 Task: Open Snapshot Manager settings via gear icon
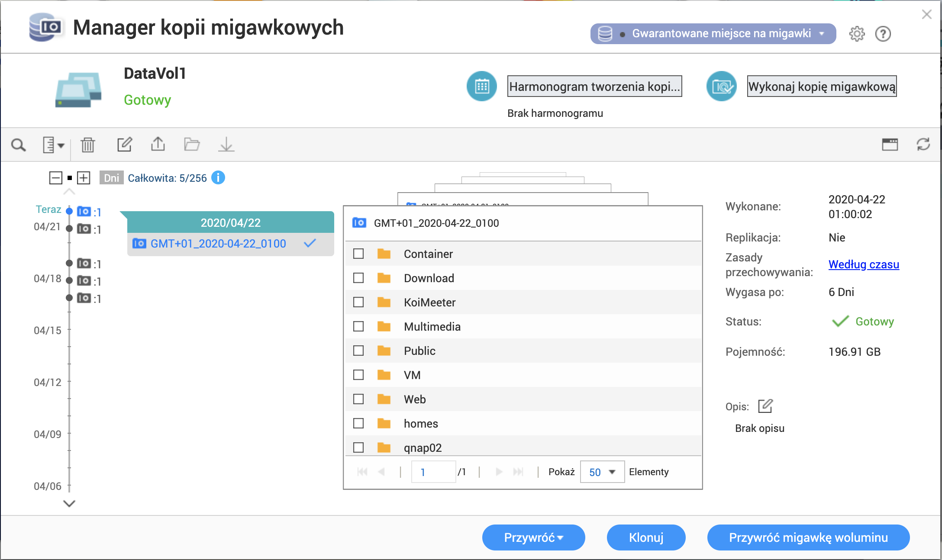(x=856, y=33)
